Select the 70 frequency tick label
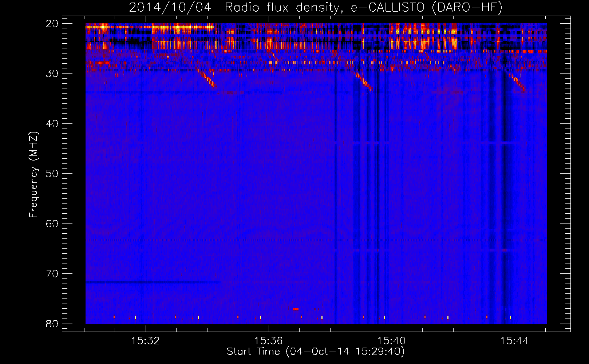 pos(52,274)
